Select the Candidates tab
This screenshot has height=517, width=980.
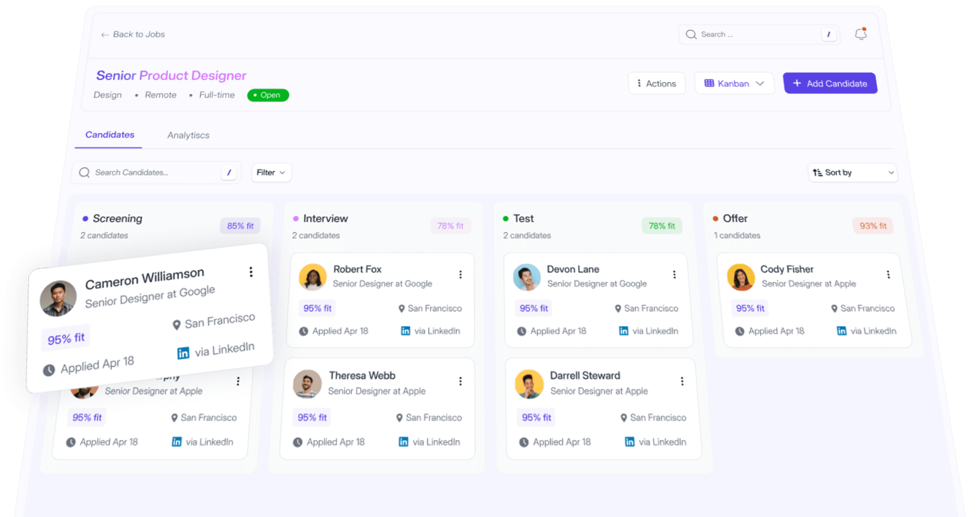coord(110,135)
